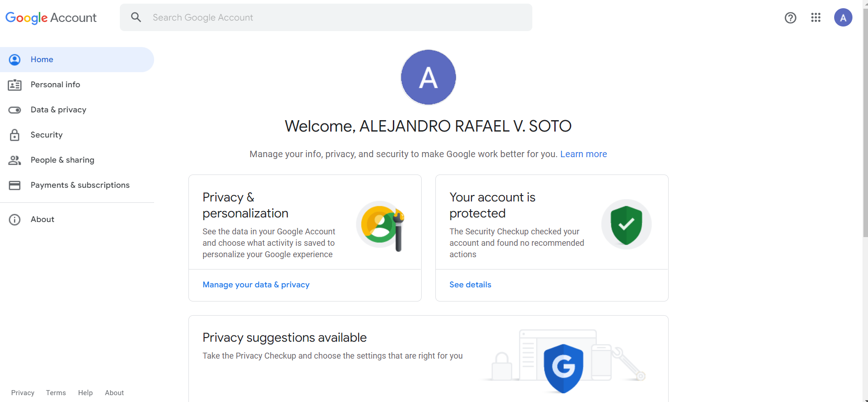
Task: Click Manage your data & privacy link
Action: point(256,285)
